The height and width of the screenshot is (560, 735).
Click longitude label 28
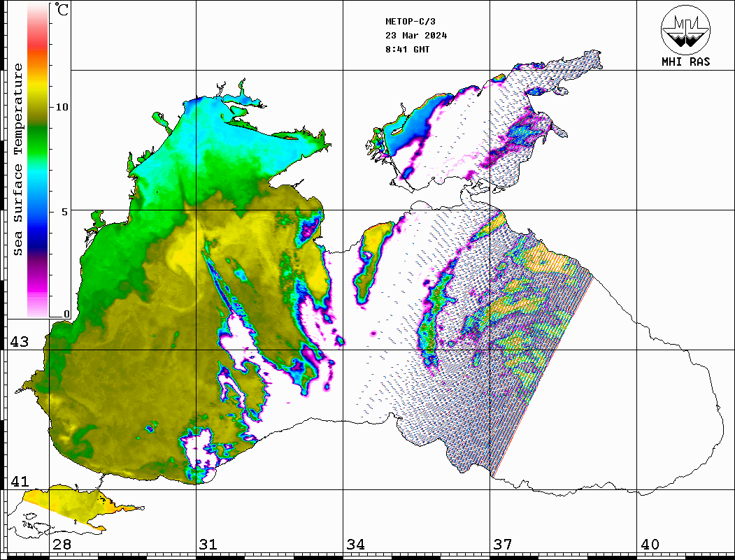click(x=62, y=545)
